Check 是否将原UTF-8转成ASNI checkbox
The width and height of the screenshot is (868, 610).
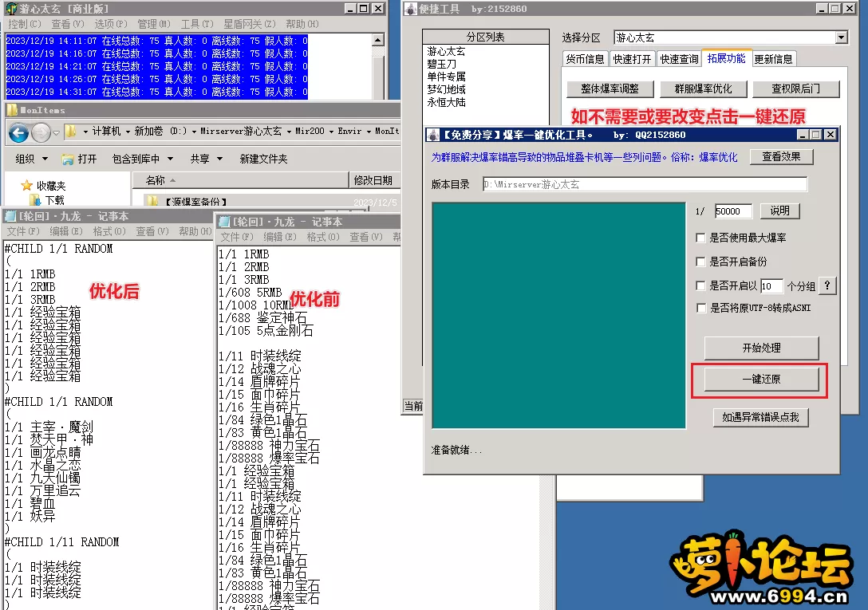coord(700,308)
